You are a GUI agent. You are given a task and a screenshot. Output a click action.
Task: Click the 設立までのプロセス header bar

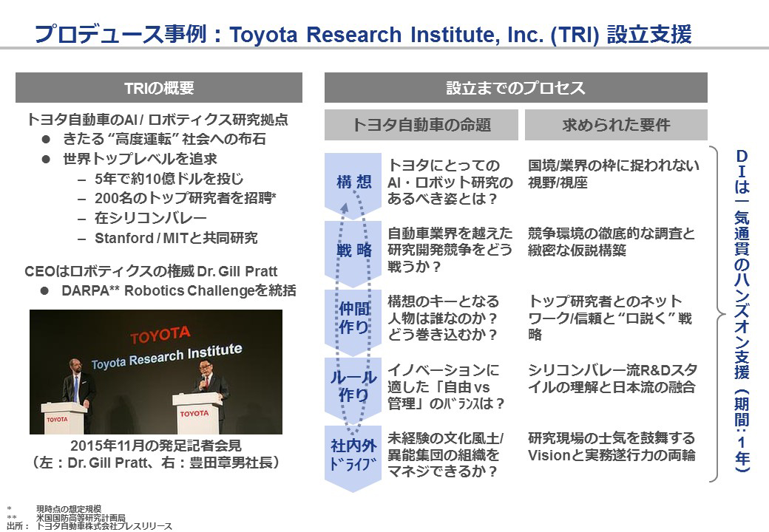[x=516, y=88]
